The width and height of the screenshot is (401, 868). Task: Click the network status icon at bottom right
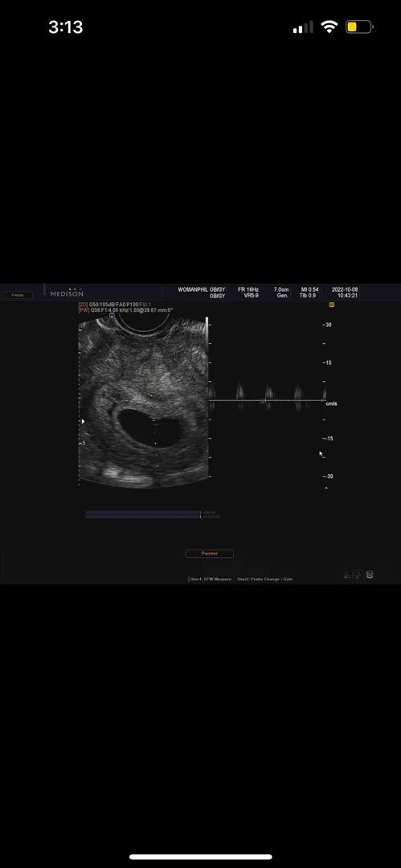(348, 575)
